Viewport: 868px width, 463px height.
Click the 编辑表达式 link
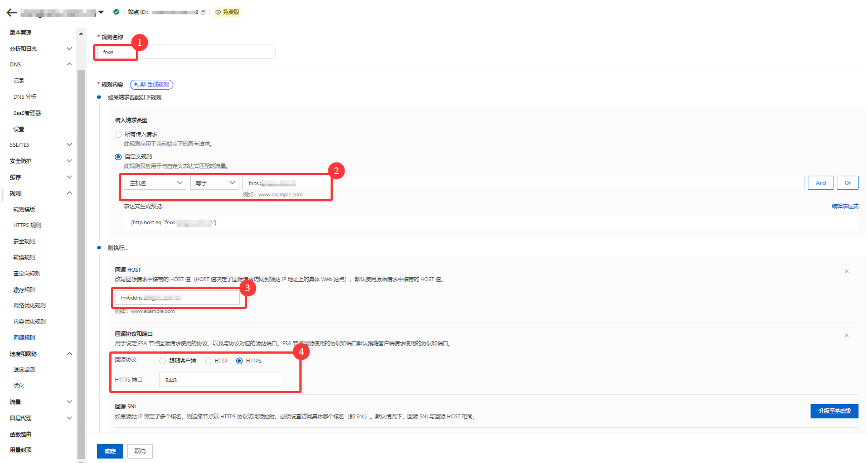pyautogui.click(x=845, y=206)
